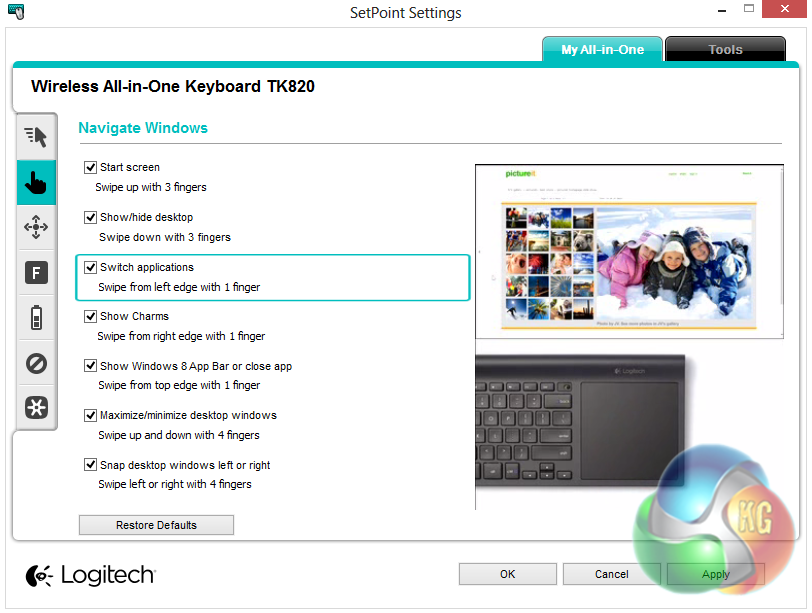Click the Apply button
This screenshot has width=812, height=613.
(716, 574)
